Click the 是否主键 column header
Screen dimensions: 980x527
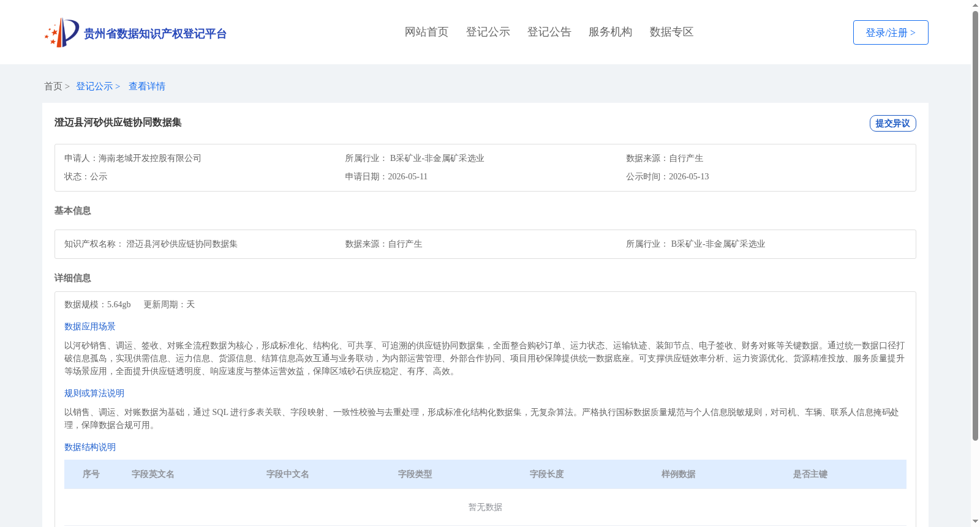tap(810, 474)
